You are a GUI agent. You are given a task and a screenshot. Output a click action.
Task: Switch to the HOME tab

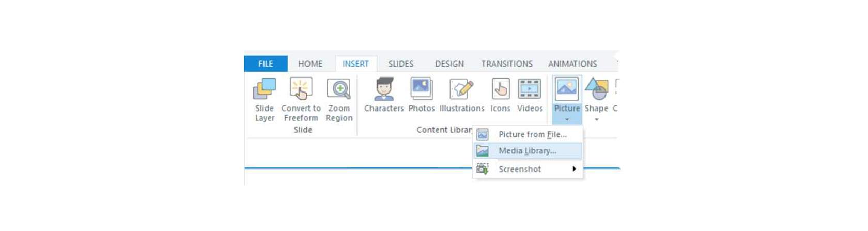pyautogui.click(x=310, y=64)
